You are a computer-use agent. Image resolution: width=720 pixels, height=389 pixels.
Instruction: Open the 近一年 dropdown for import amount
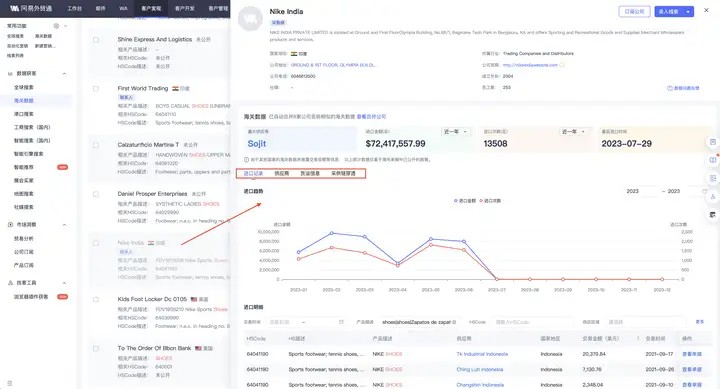(456, 131)
